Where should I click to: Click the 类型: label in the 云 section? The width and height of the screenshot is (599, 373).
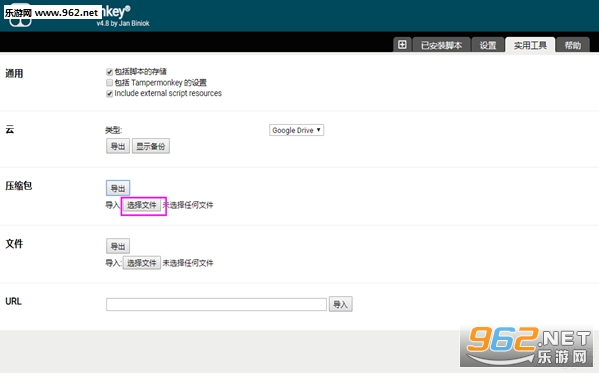113,130
